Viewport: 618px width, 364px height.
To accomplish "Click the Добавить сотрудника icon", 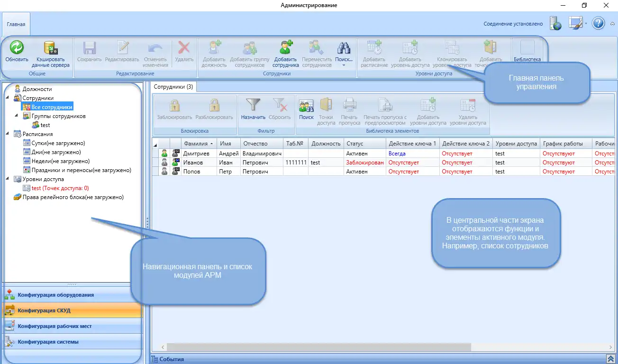I will point(286,48).
